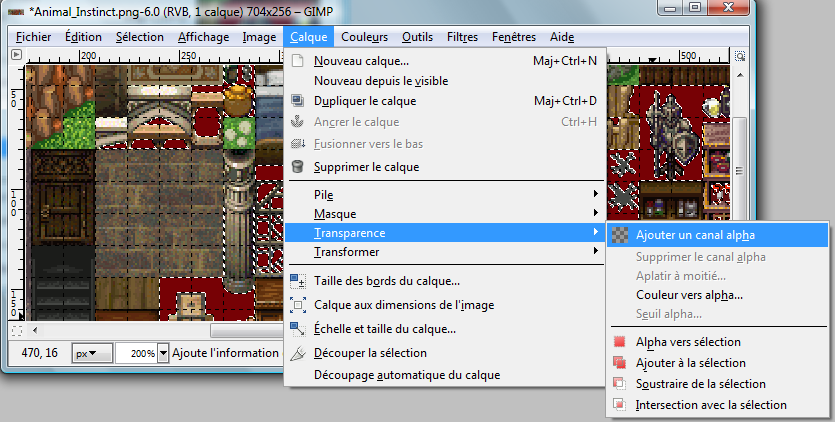Click the 'Soustraire de la sélection' icon
The width and height of the screenshot is (835, 422).
tap(619, 384)
